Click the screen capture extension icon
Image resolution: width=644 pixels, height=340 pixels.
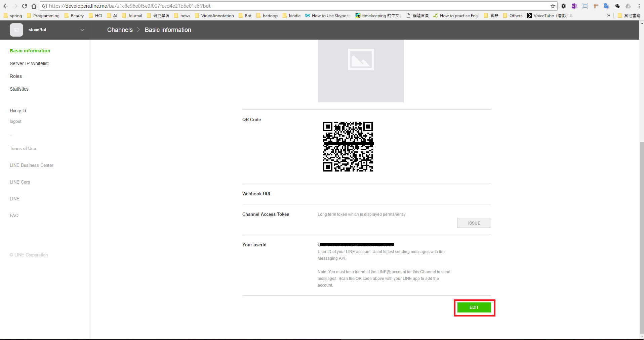585,6
